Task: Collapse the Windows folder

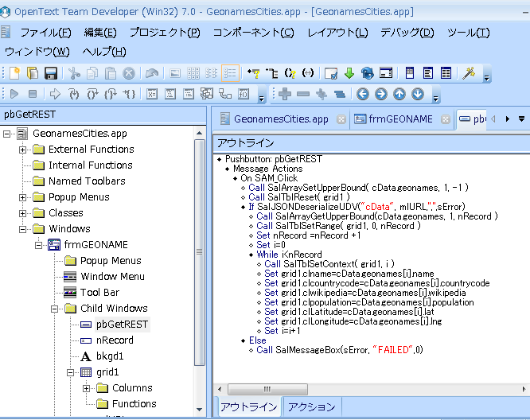Action: coord(22,229)
